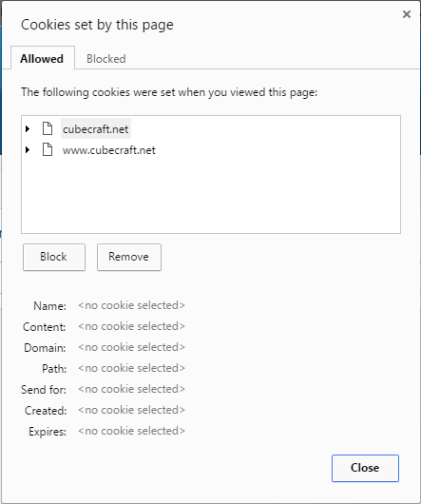Viewport: 421px width, 504px height.
Task: Click the file icon beside cubecraft.net
Action: 48,128
